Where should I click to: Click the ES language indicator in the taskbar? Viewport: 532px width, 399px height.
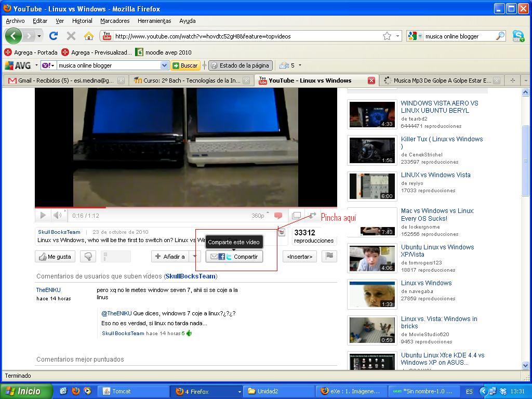coord(469,391)
